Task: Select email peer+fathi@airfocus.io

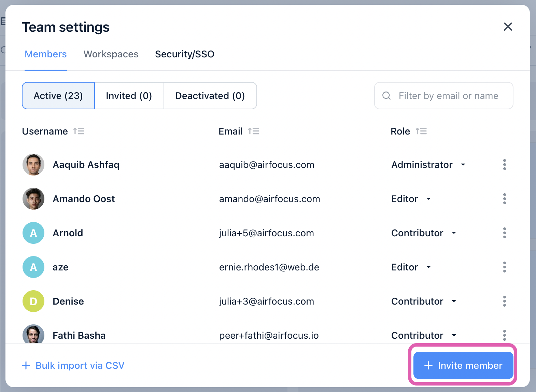Action: point(269,335)
